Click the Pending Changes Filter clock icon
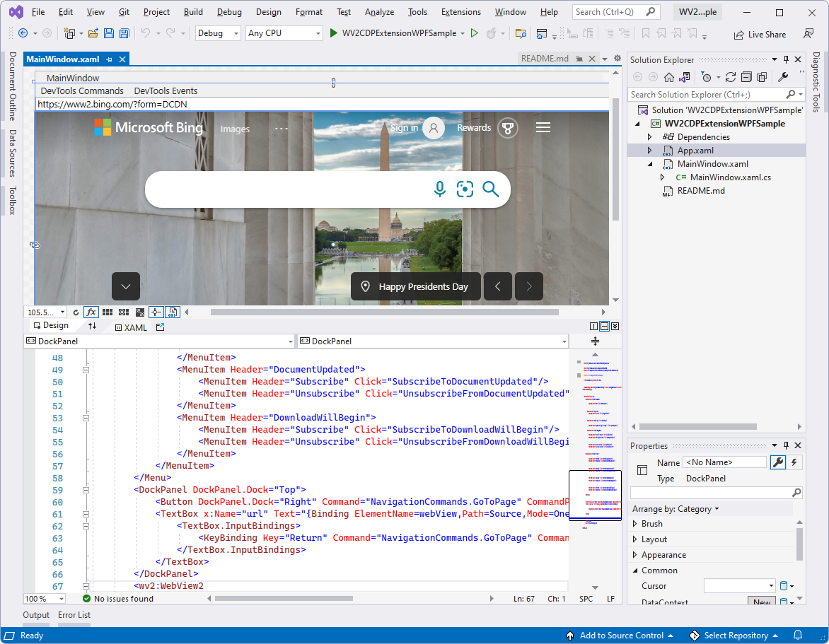Image resolution: width=829 pixels, height=644 pixels. pyautogui.click(x=707, y=77)
